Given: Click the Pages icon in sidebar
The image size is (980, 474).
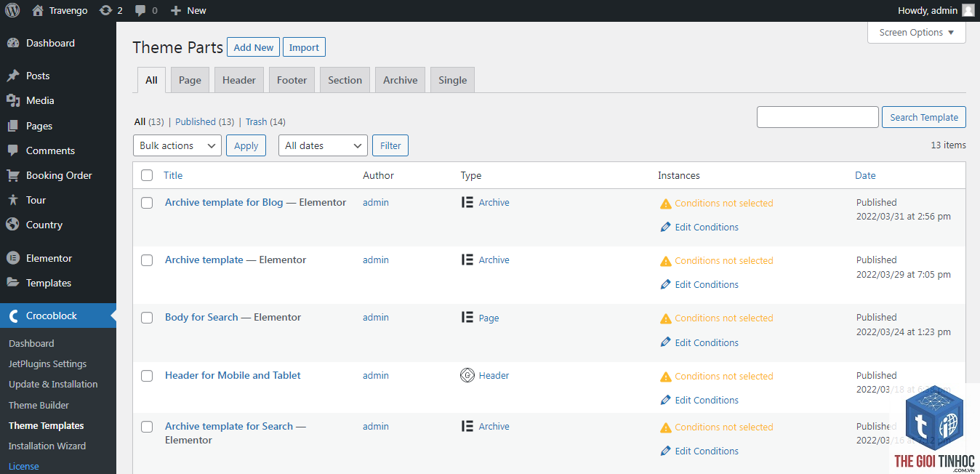Looking at the screenshot, I should (x=12, y=126).
